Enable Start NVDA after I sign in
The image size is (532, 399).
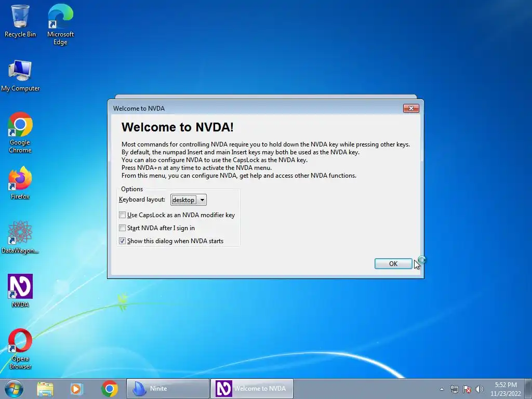click(x=123, y=228)
